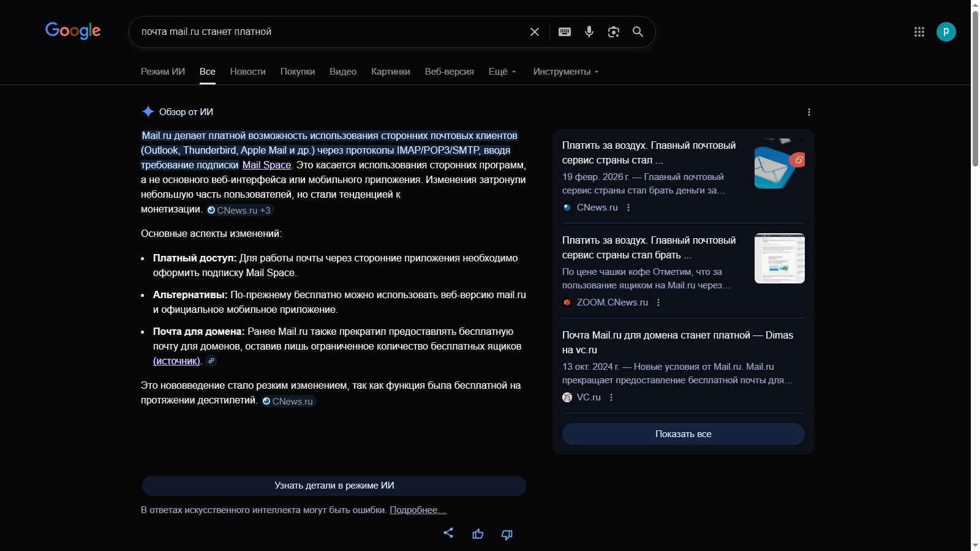Open the CNews.ru citation chip at overview end
Viewport: 980px width, 551px height.
click(x=288, y=401)
